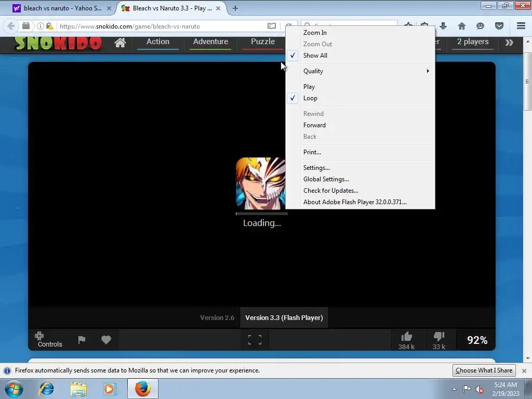Toggle Show All in Flash menu

[x=360, y=55]
